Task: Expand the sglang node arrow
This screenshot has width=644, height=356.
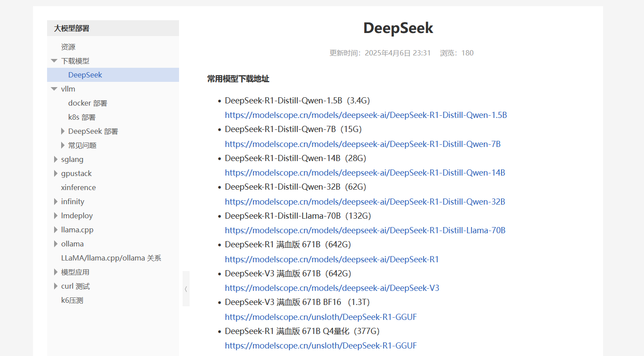Action: (56, 159)
